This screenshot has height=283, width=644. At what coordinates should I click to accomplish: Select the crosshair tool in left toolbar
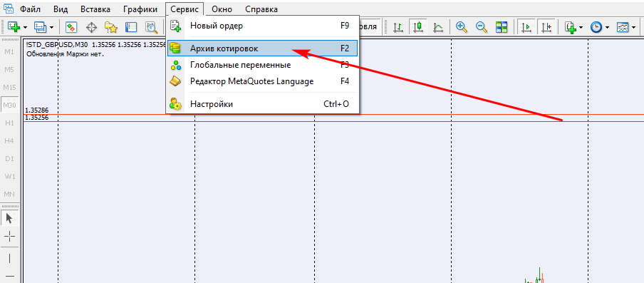(9, 236)
